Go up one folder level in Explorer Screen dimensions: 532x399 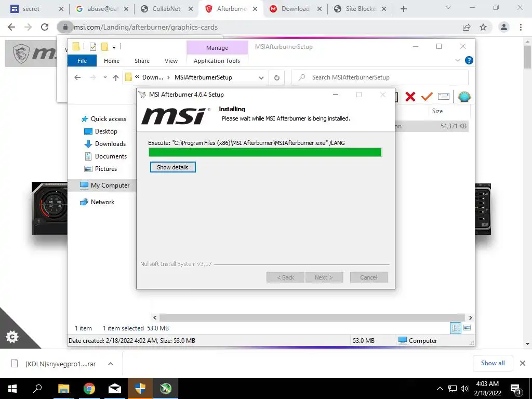click(x=116, y=78)
